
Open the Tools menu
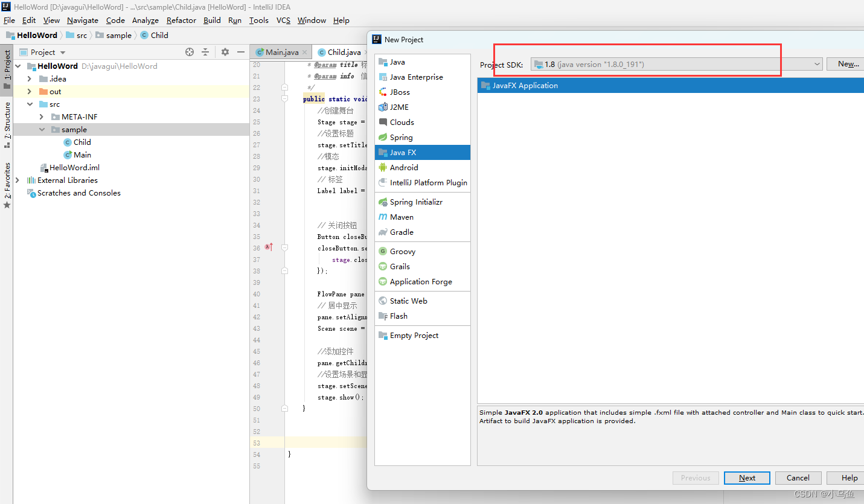(x=258, y=20)
